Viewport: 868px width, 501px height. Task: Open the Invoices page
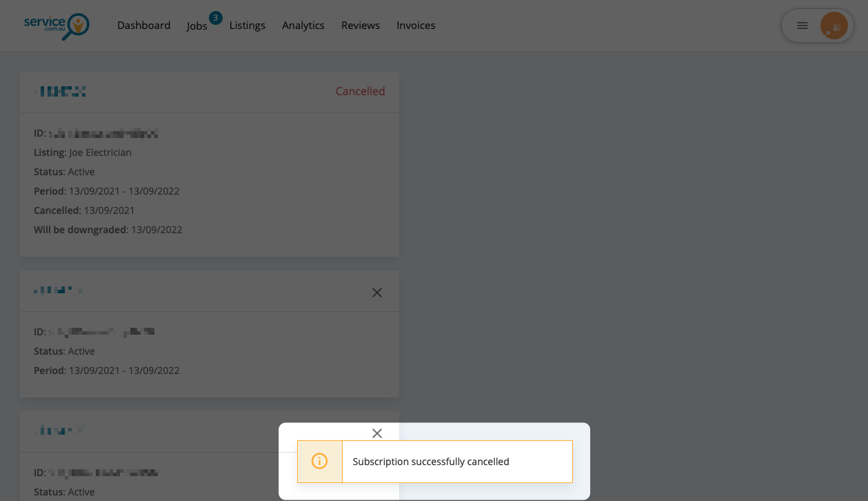(416, 26)
